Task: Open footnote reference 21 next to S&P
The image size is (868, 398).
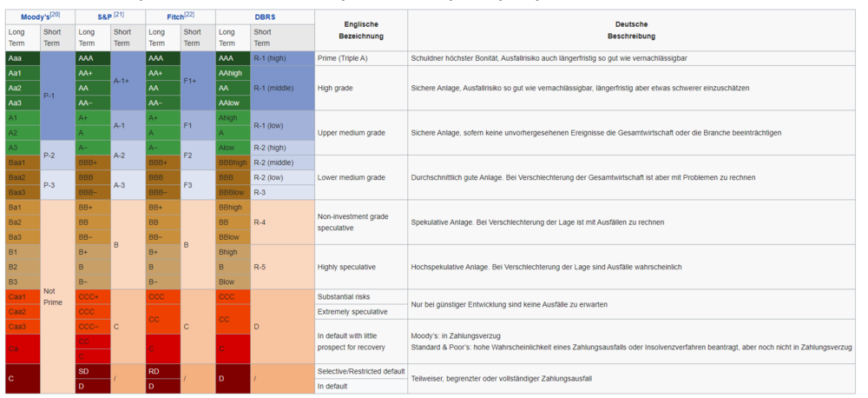Action: 119,14
